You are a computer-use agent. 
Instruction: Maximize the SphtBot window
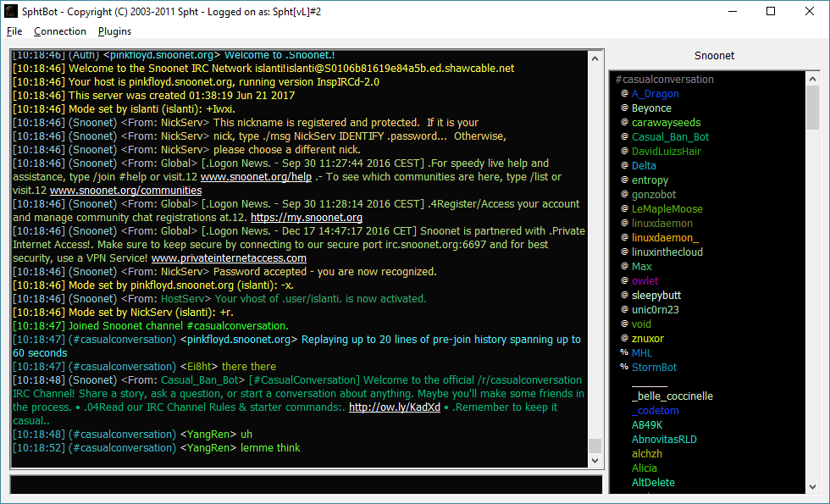[x=771, y=11]
